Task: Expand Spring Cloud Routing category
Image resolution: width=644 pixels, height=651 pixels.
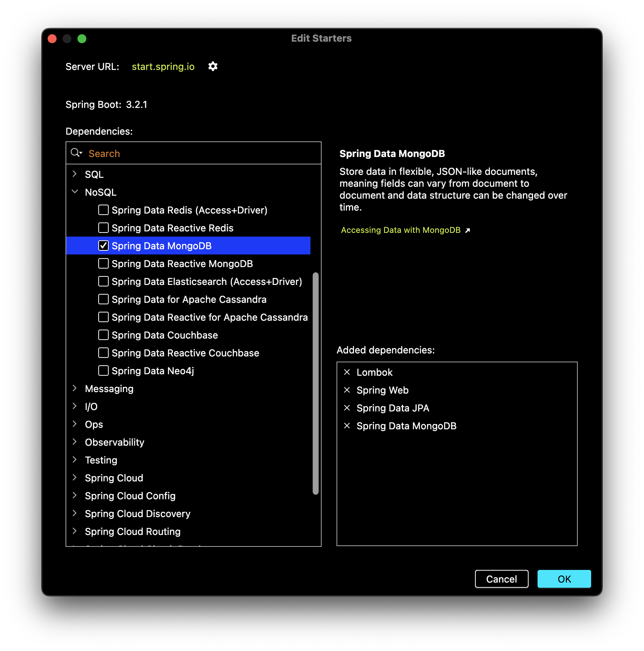Action: click(74, 531)
